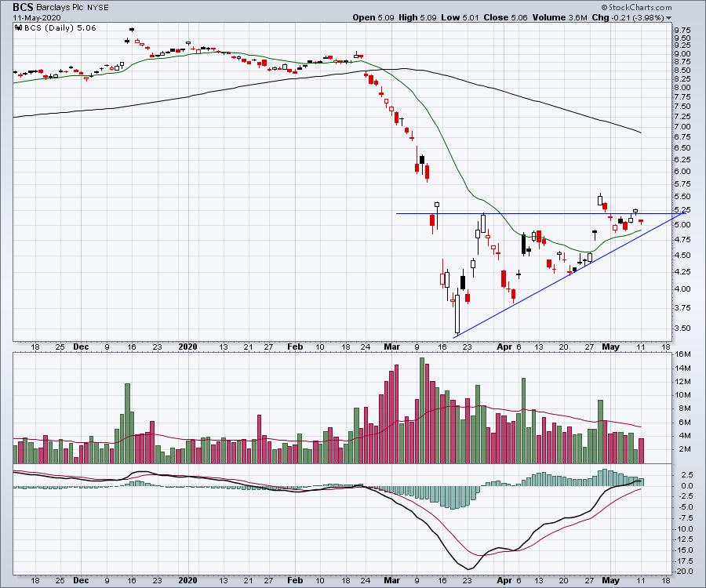Screen dimensions: 706x588
Task: Click the candlestick icon in the BCS legend
Action: pyautogui.click(x=19, y=27)
